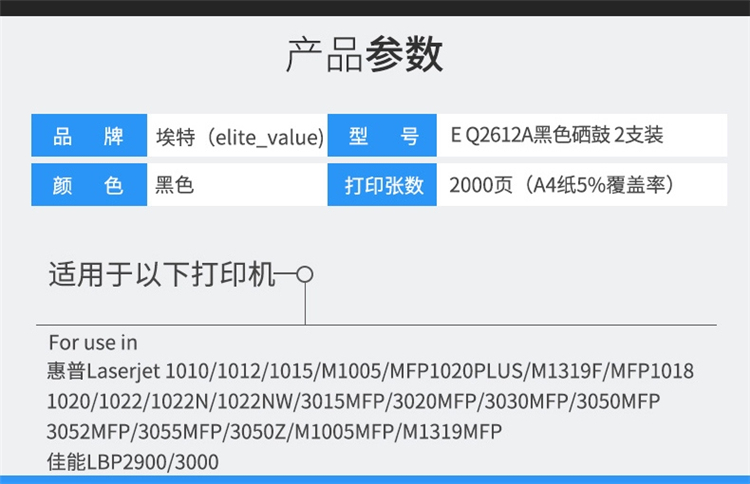Click the brand value 埃特 (elite_value)
The image size is (750, 484).
click(x=240, y=137)
